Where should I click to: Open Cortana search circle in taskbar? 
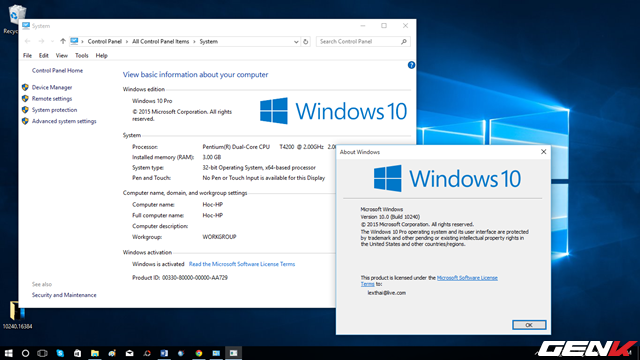pyautogui.click(x=25, y=353)
